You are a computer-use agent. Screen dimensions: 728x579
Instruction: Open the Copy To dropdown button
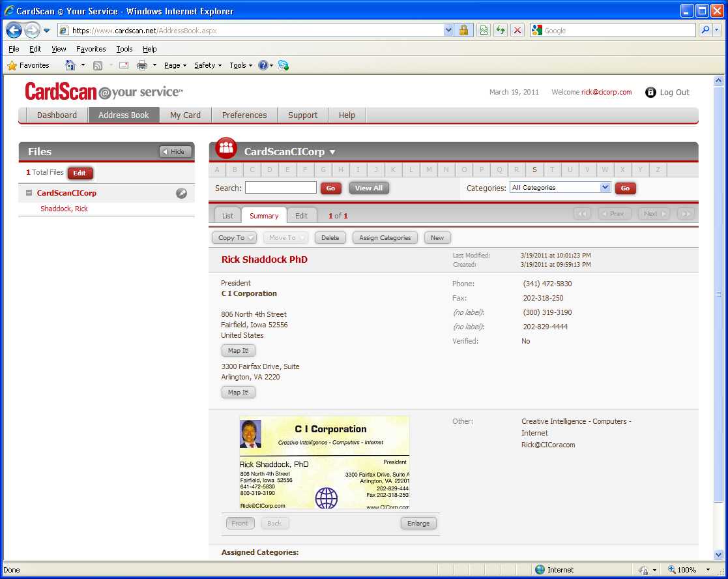(x=235, y=238)
